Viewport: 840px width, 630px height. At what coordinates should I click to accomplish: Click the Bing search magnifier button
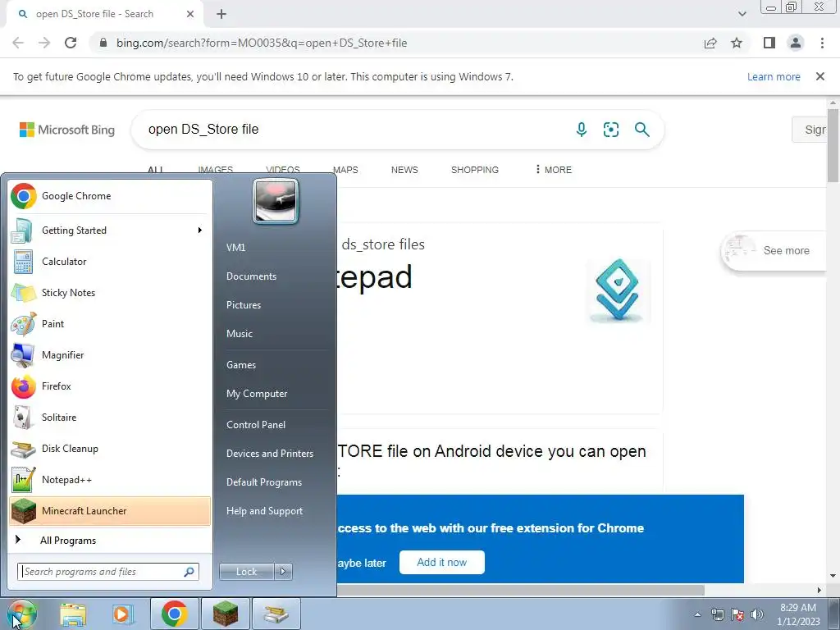pyautogui.click(x=641, y=129)
